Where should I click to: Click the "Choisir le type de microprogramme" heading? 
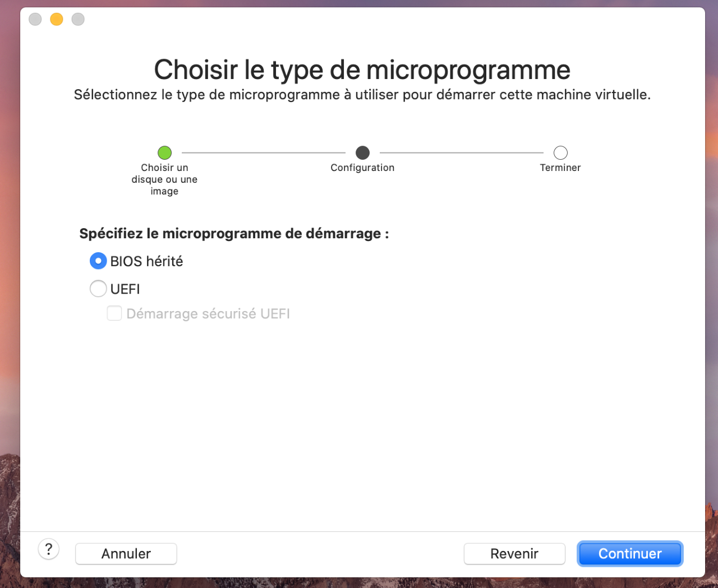[x=362, y=70]
